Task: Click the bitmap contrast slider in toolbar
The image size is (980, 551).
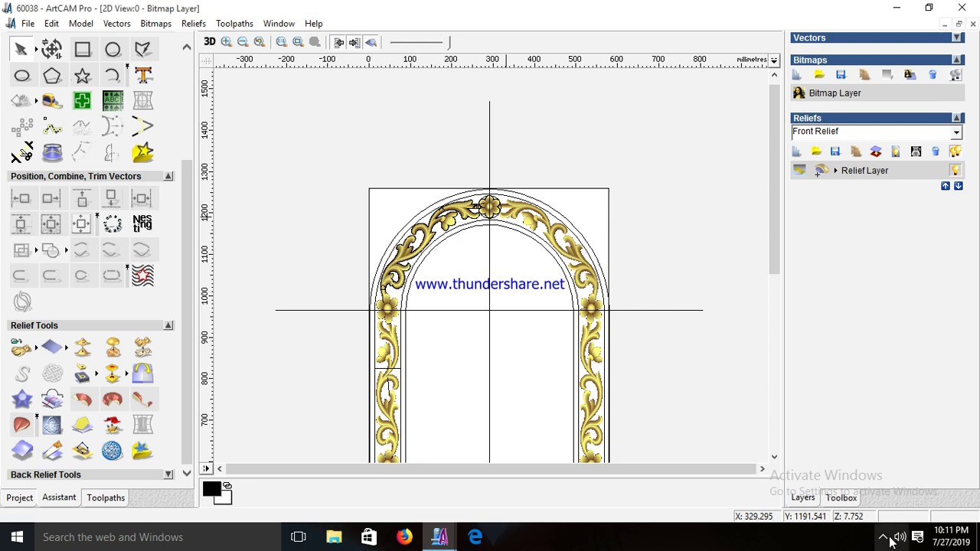Action: click(420, 42)
